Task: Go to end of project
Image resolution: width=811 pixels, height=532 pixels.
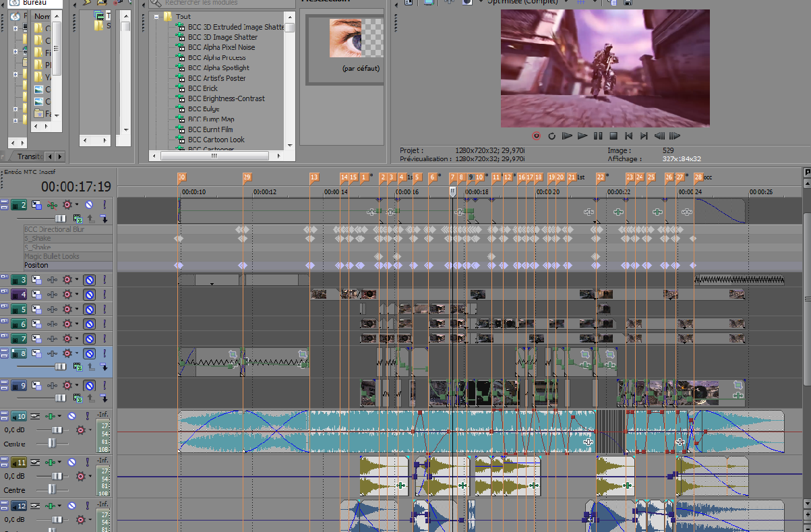Action: click(x=644, y=136)
